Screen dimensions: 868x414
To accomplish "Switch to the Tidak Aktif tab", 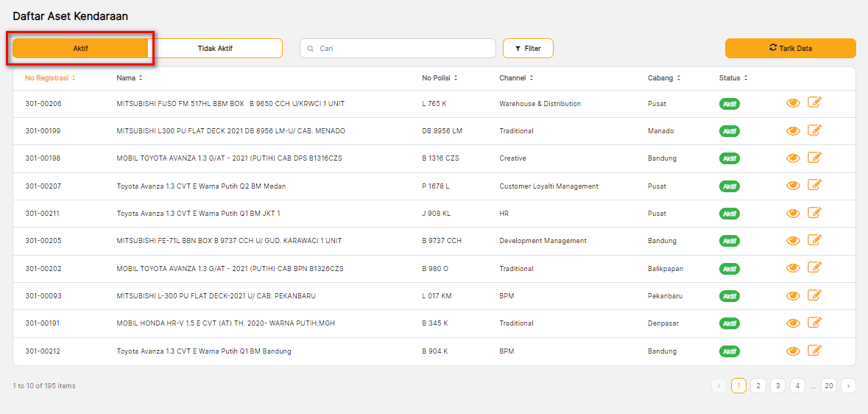I will click(x=215, y=49).
